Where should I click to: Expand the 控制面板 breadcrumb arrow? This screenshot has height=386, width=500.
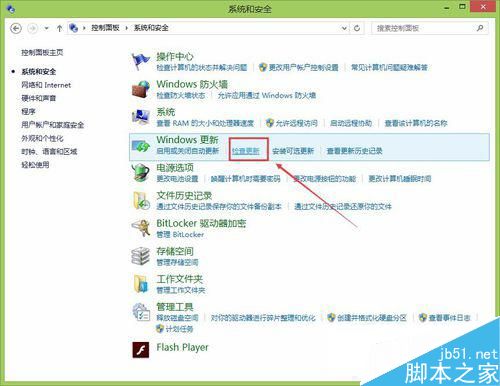pos(127,28)
